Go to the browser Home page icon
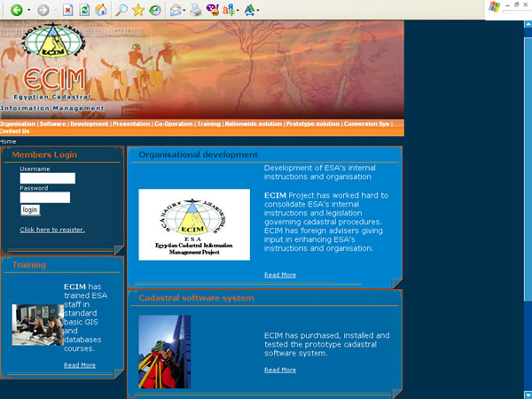The image size is (532, 399). point(101,10)
